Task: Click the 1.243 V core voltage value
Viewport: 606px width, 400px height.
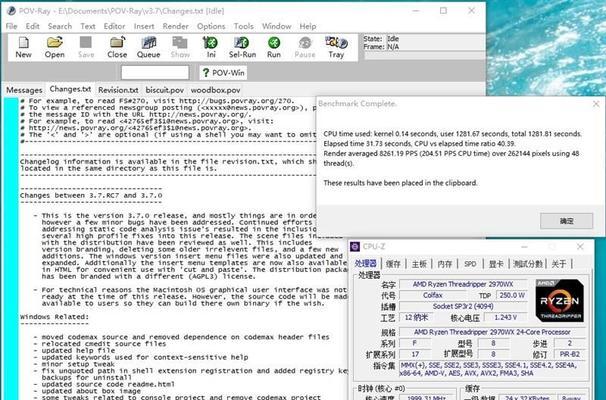Action: tap(506, 317)
